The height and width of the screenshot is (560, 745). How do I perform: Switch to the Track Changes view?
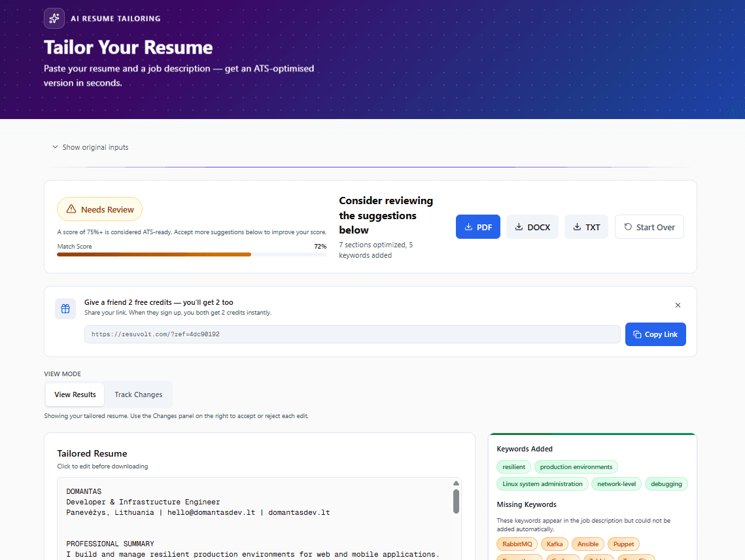coord(138,394)
